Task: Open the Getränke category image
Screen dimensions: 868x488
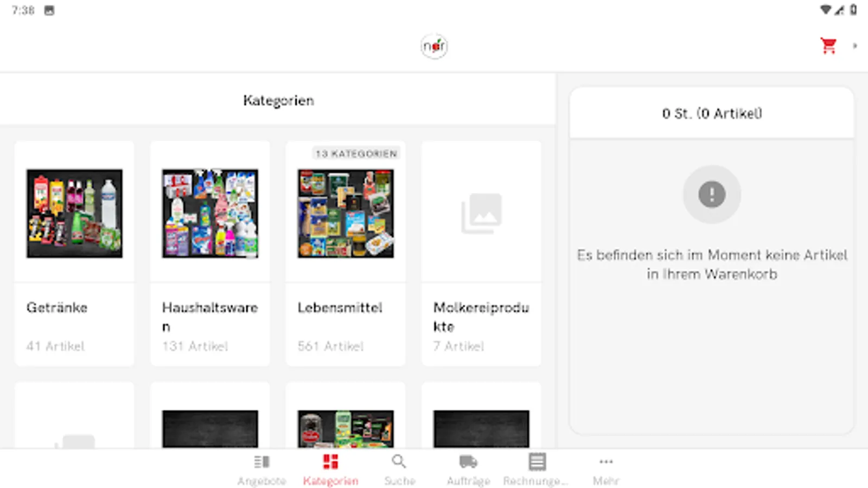Action: pos(74,213)
